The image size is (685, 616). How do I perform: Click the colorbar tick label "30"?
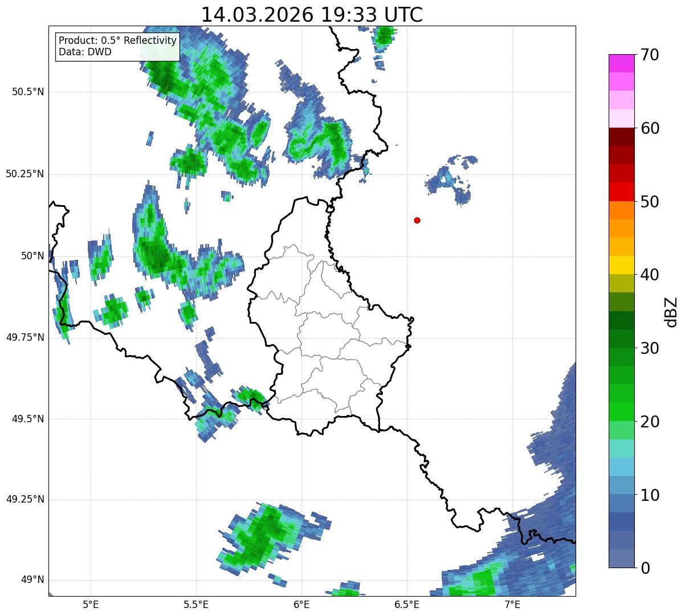(x=649, y=348)
